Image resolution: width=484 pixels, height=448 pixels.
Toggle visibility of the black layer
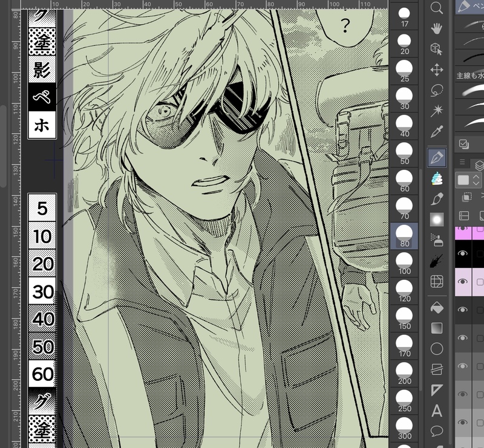(x=462, y=253)
